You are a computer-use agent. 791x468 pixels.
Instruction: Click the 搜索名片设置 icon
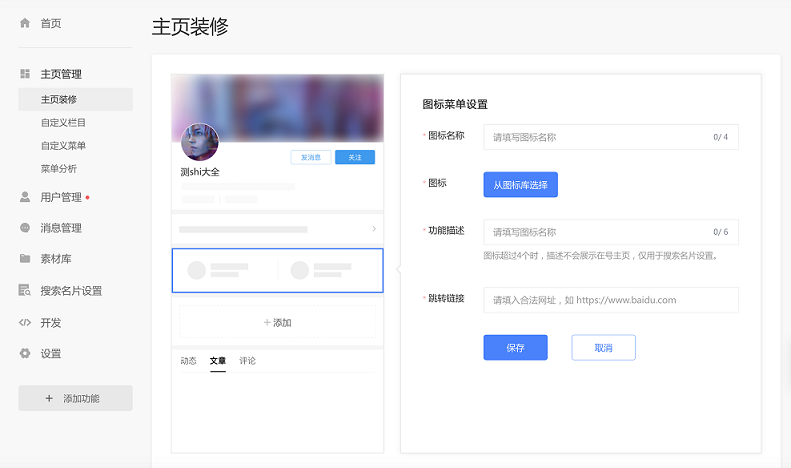point(25,291)
